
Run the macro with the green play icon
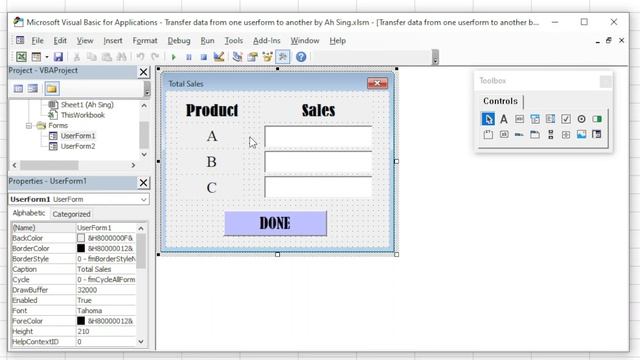click(x=173, y=57)
